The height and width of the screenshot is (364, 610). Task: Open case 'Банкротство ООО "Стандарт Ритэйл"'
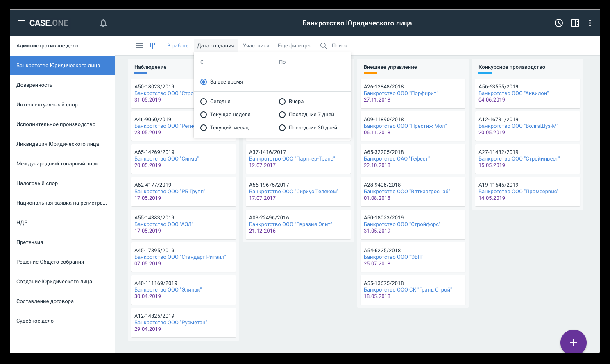(x=180, y=257)
